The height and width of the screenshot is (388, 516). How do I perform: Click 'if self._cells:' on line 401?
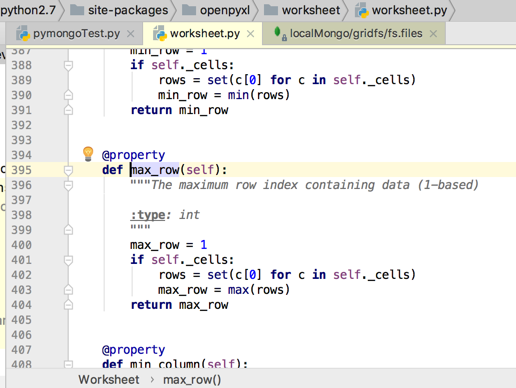point(182,260)
